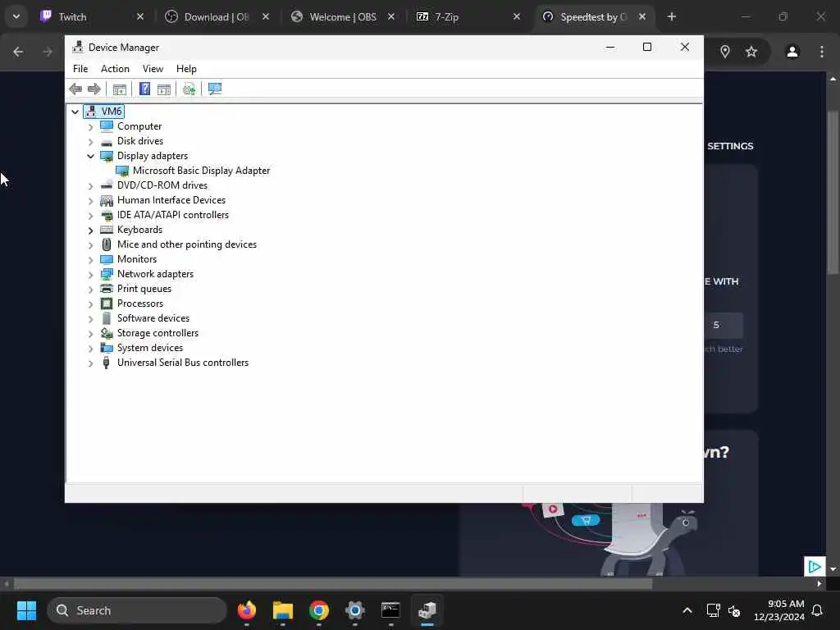Click the Properties pane toolbar icon
This screenshot has height=630, width=840.
pos(164,89)
